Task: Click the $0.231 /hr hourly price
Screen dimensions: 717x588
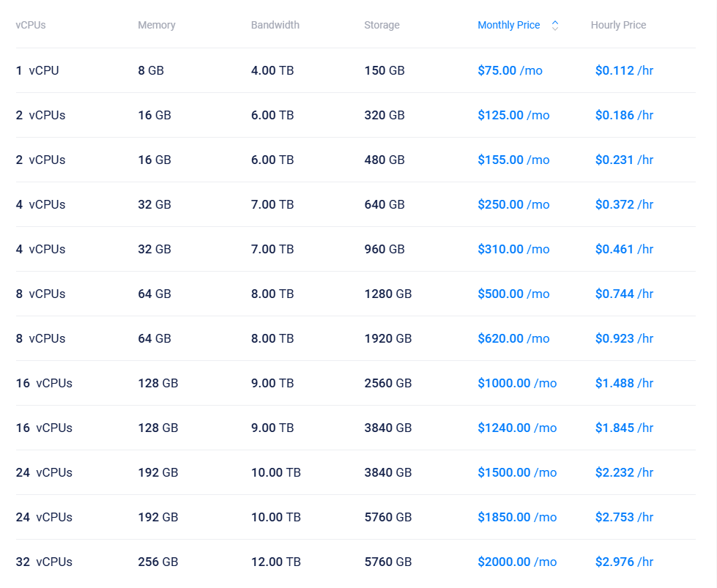Action: [x=624, y=160]
